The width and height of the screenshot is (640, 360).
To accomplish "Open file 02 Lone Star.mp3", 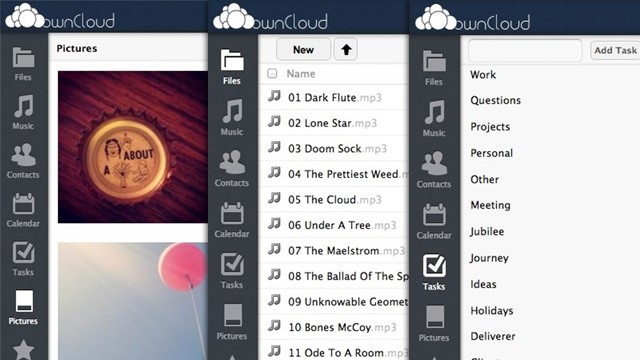I will (332, 123).
